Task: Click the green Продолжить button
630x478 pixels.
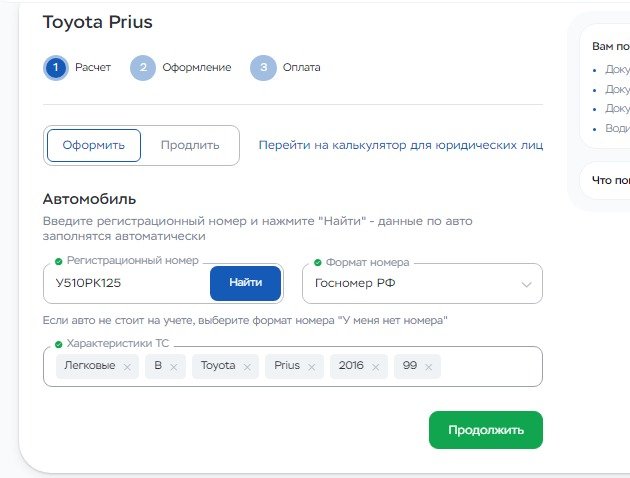Action: click(x=486, y=430)
